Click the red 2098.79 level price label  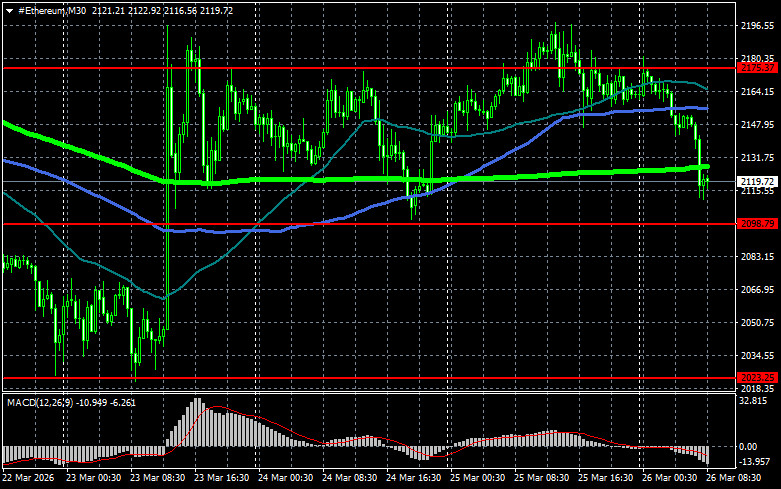757,224
